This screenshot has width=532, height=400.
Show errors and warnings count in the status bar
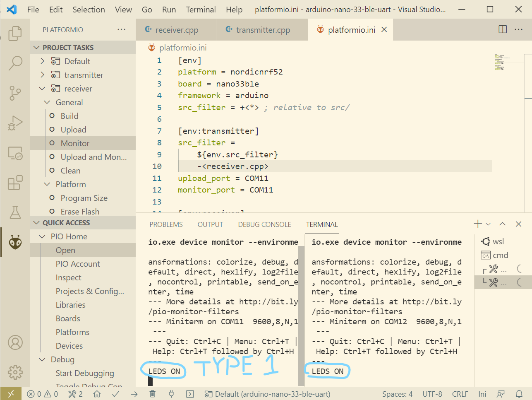pyautogui.click(x=43, y=394)
